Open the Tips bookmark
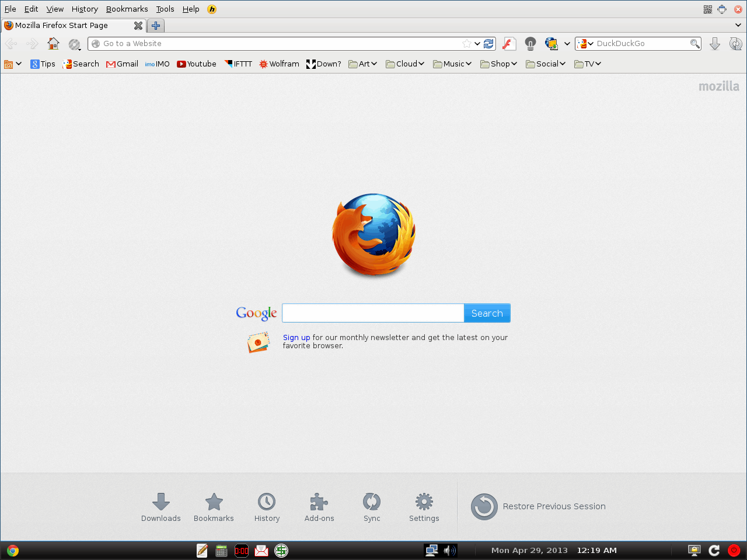The height and width of the screenshot is (560, 747). tap(43, 64)
